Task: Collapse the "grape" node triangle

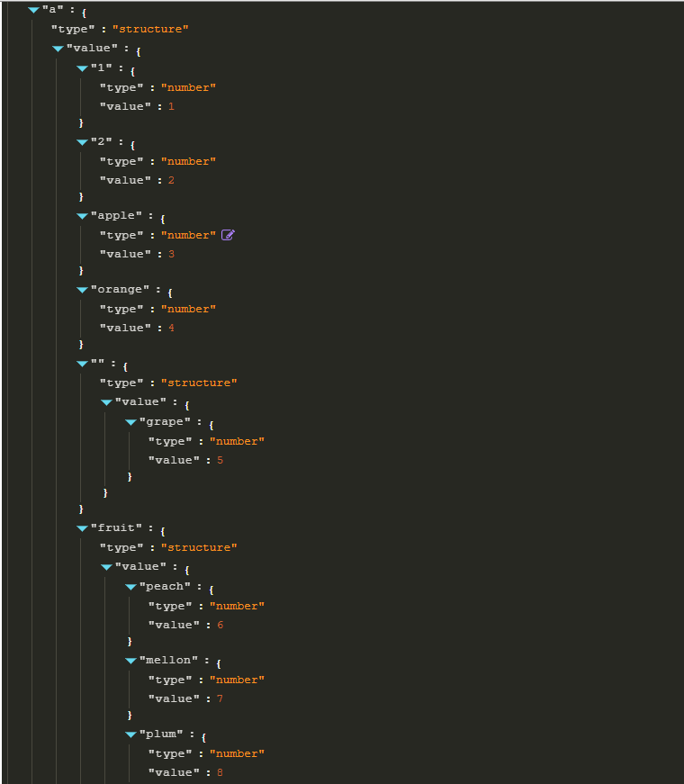Action: 130,422
